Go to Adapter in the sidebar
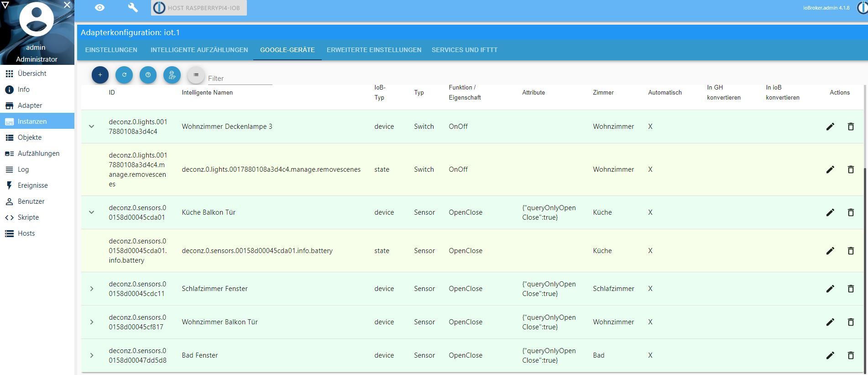The image size is (868, 375). (x=37, y=106)
